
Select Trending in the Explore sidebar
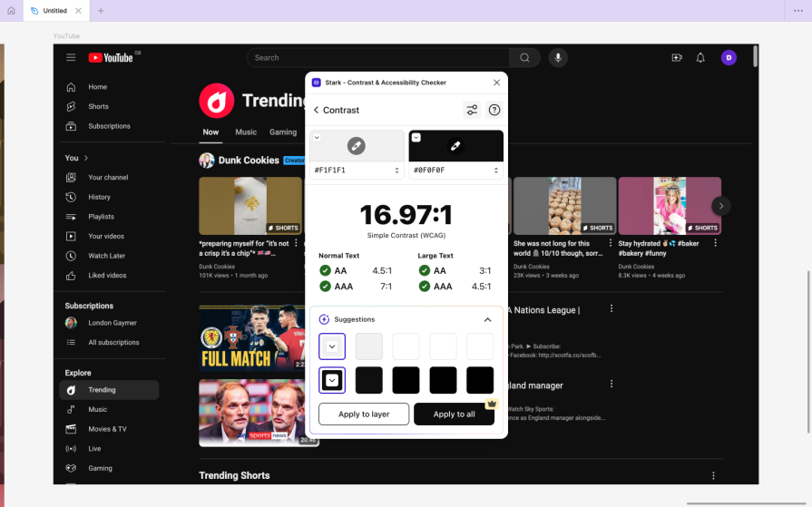[102, 390]
